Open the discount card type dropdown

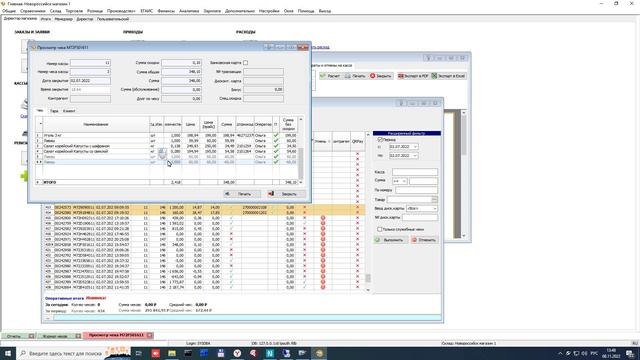[x=434, y=208]
